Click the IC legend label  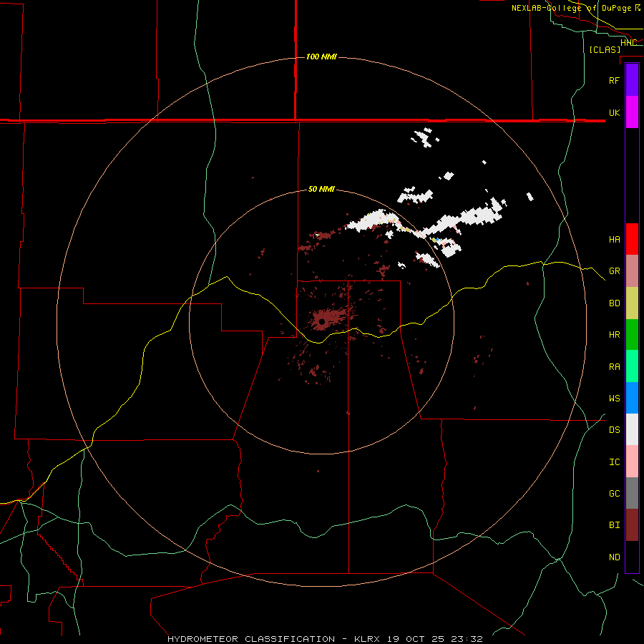pyautogui.click(x=614, y=462)
